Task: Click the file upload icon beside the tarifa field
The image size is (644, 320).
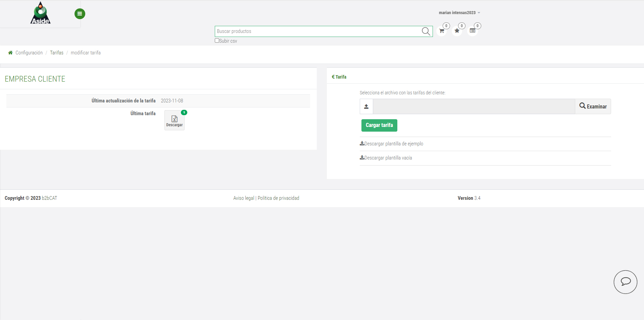Action: [x=366, y=106]
